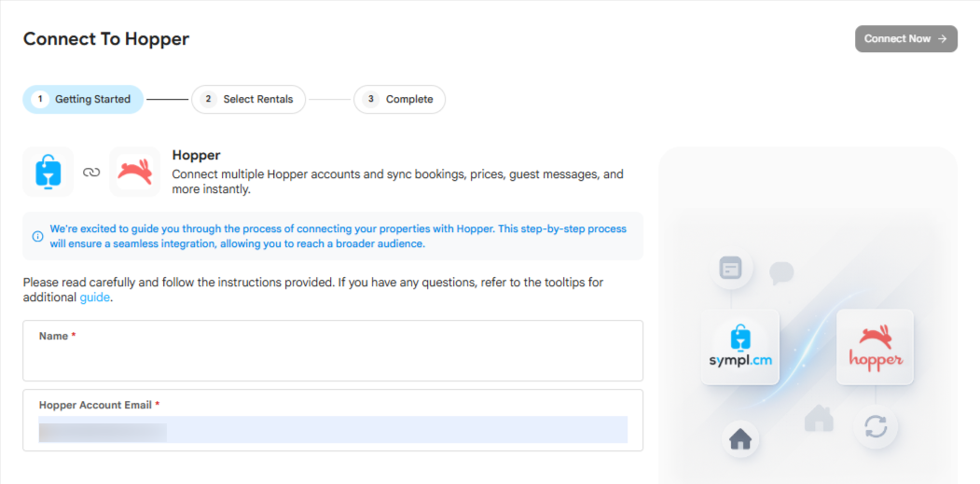Click the step number 2 circle
Screen dimensions: 980x484
208,100
